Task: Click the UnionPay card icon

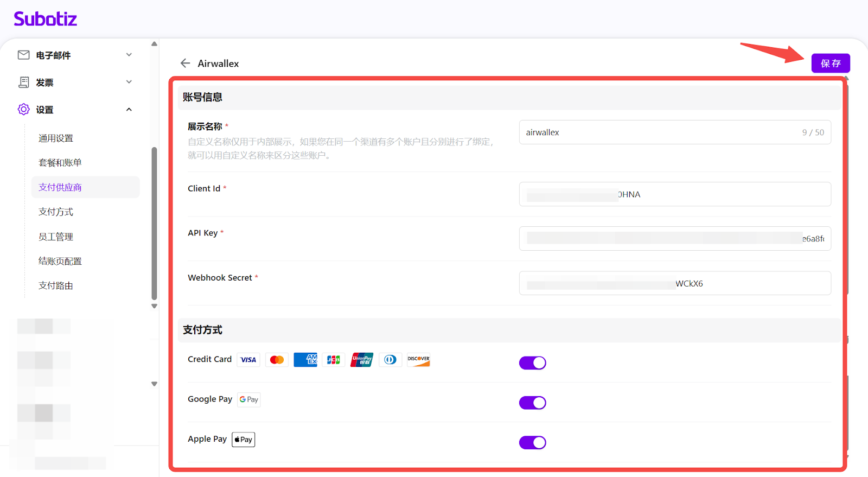Action: (362, 360)
